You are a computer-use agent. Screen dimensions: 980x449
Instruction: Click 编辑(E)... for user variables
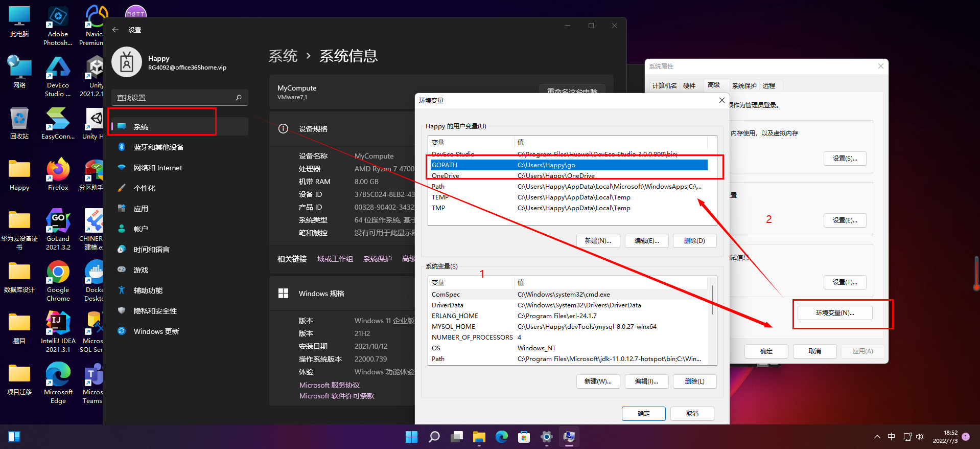pyautogui.click(x=646, y=240)
